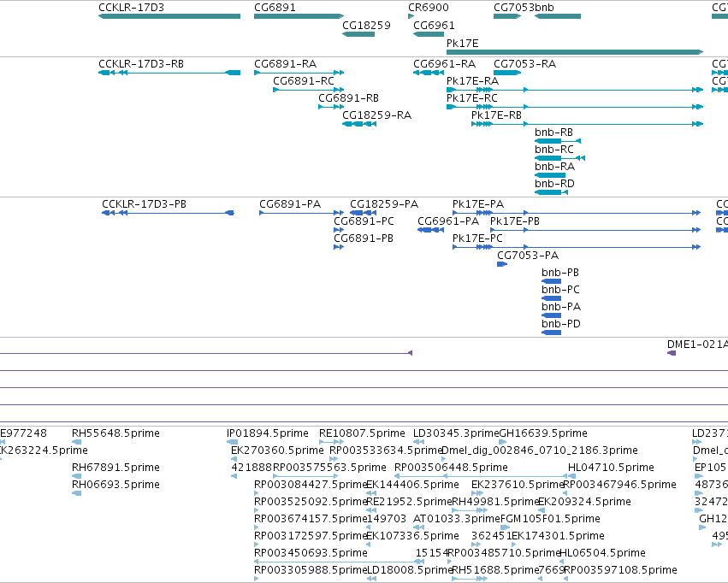
Task: Select the CG6961 gene label
Action: pyautogui.click(x=434, y=26)
